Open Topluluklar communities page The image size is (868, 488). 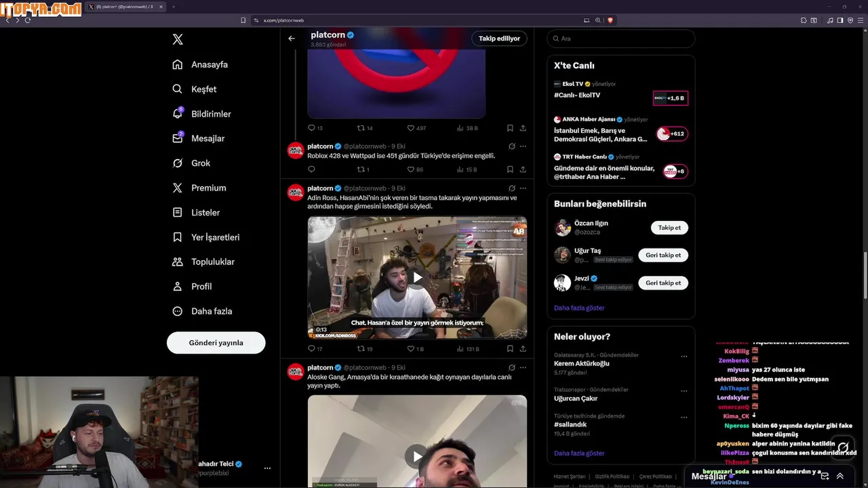[203, 262]
